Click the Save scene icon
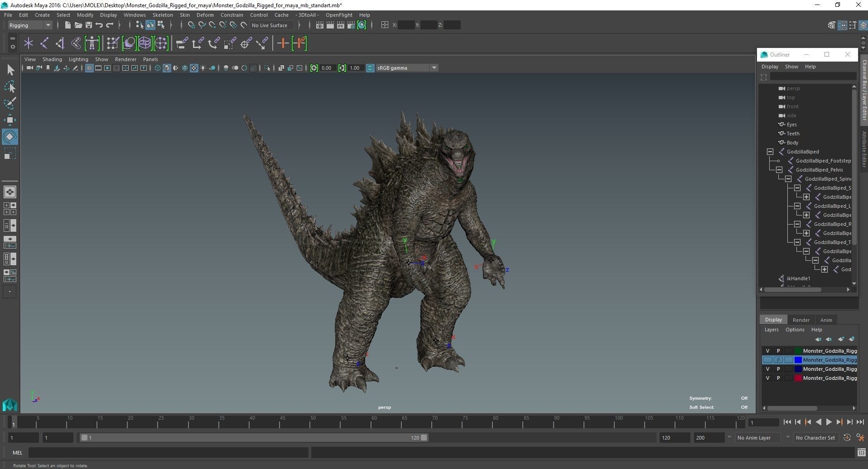Screen dimensions: 868x469 89,25
